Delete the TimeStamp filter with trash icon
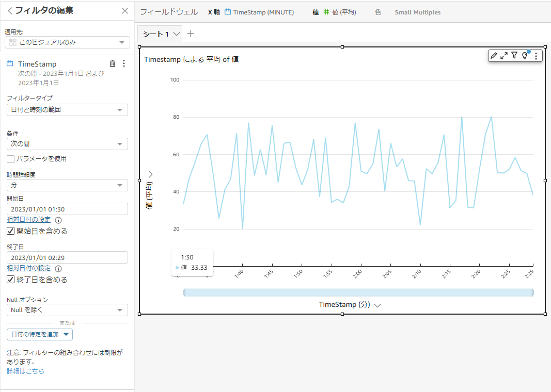 [113, 63]
